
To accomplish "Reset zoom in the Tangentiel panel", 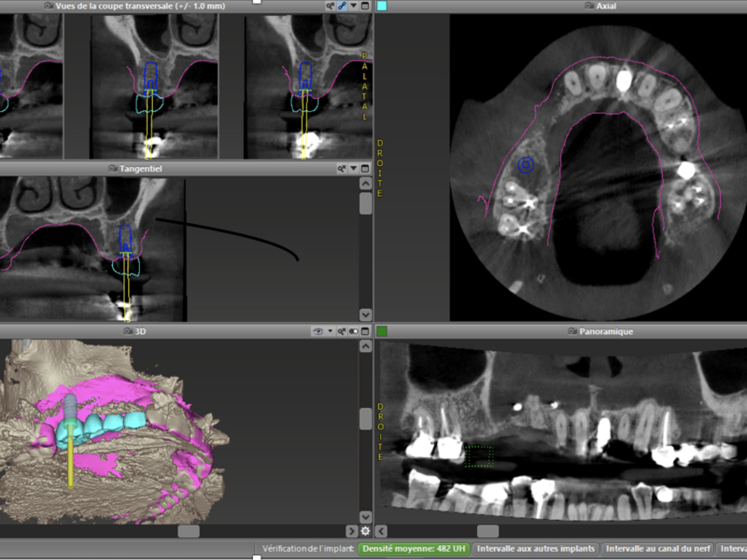I will coord(342,169).
